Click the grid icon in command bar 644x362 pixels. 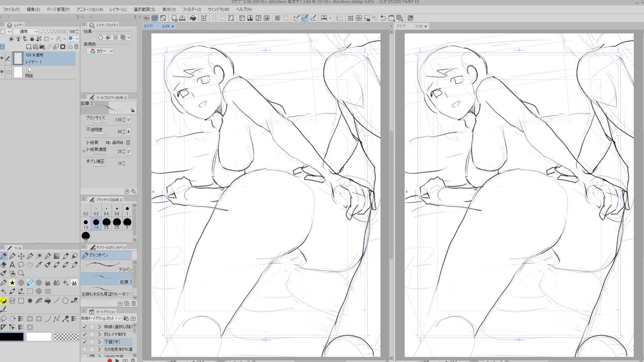coord(350,18)
